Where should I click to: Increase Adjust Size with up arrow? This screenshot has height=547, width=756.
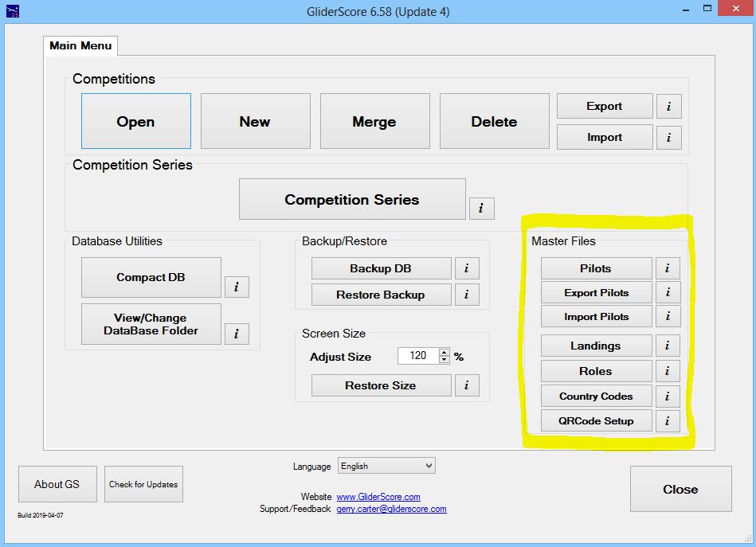445,352
